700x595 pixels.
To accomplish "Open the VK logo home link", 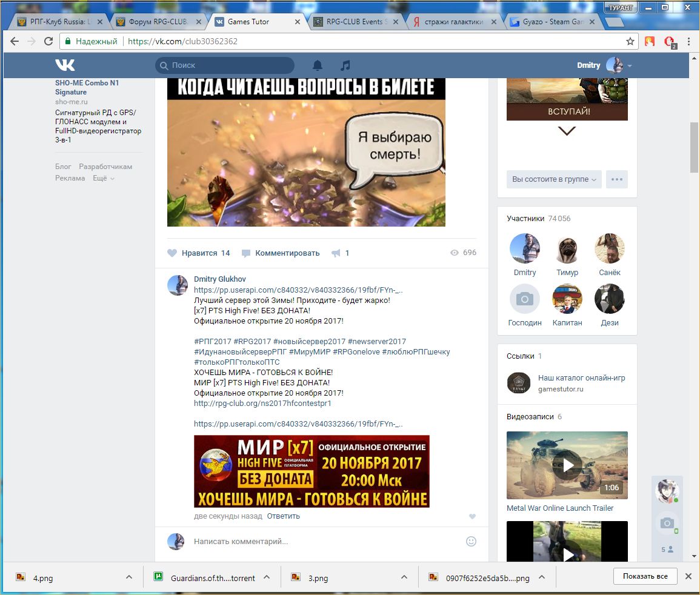I will [x=65, y=65].
